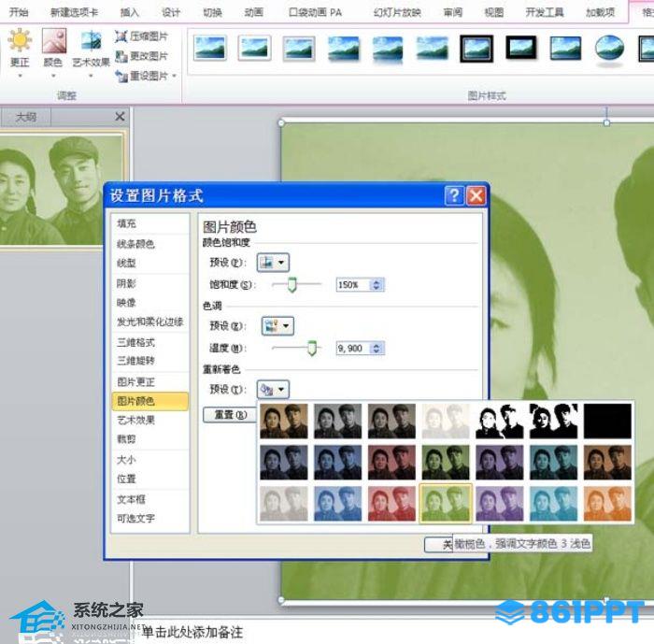Open the 审阅 ribbon tab
654x644 pixels.
pos(452,12)
